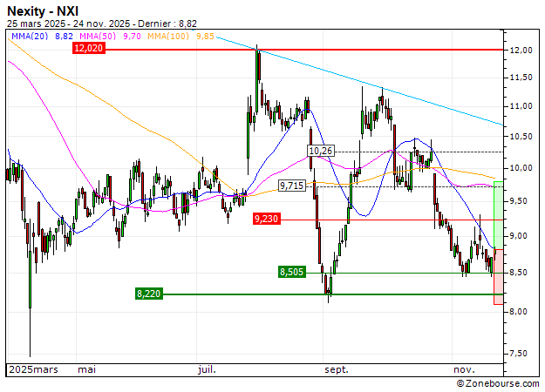Viewport: 545px width, 392px height.
Task: Click the 9,715 dashed level label
Action: pos(292,186)
